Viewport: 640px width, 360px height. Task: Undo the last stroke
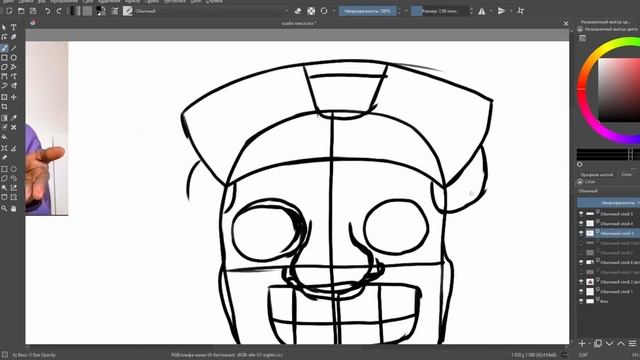[x=47, y=11]
